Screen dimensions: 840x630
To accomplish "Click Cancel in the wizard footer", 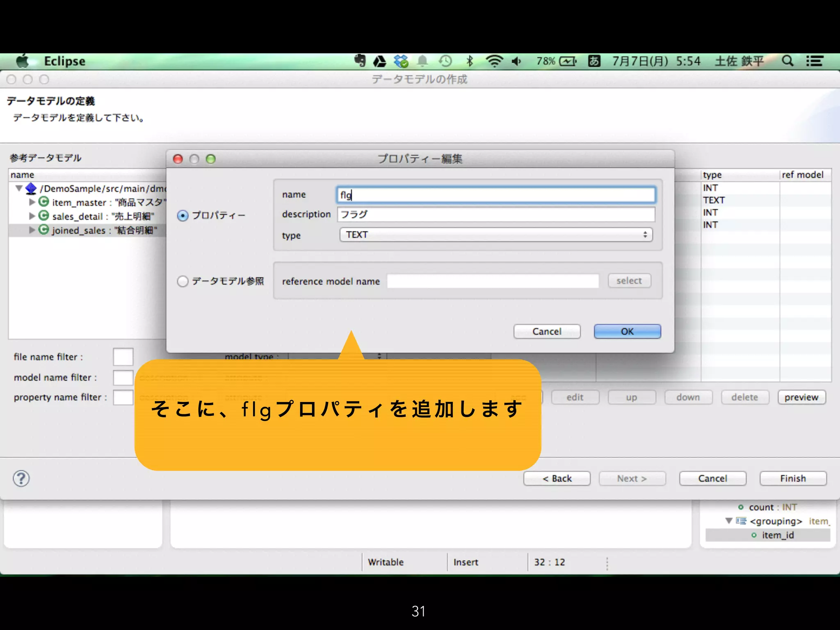I will [712, 478].
